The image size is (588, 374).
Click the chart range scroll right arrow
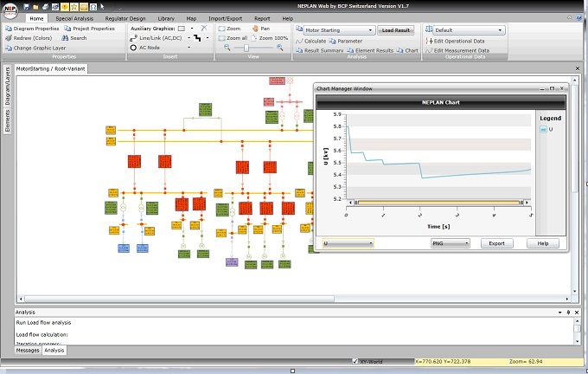527,203
